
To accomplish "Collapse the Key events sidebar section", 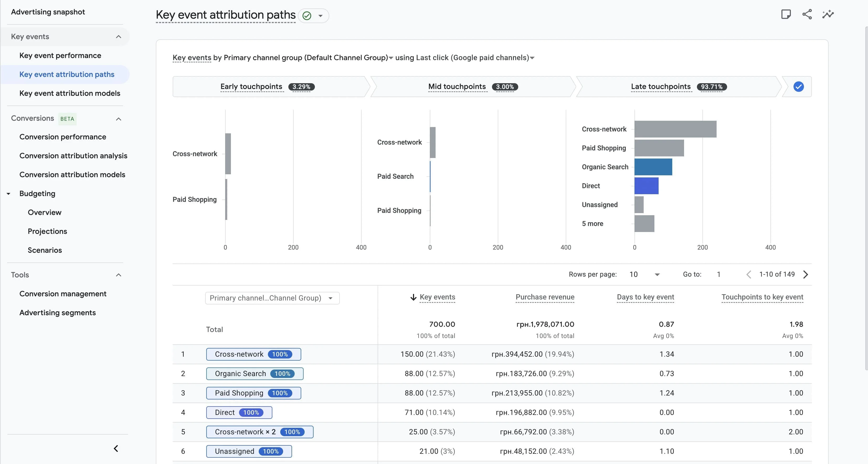I will click(119, 37).
